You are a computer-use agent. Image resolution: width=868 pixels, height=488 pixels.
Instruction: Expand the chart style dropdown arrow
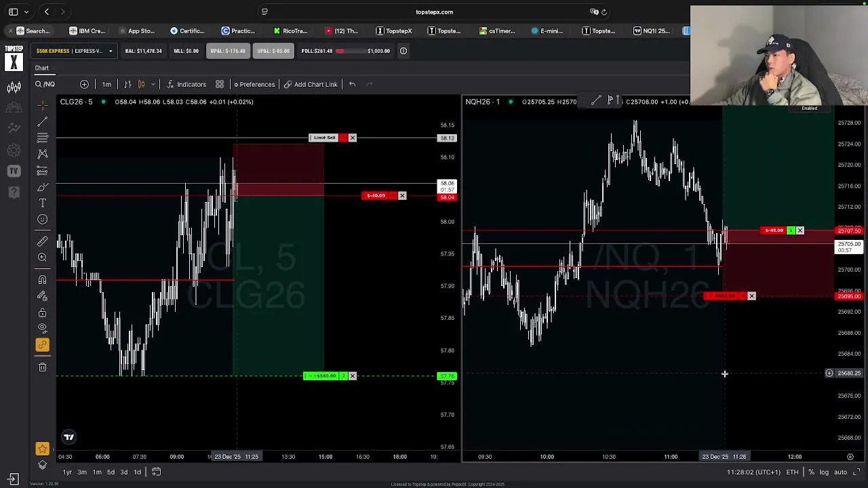[x=153, y=84]
